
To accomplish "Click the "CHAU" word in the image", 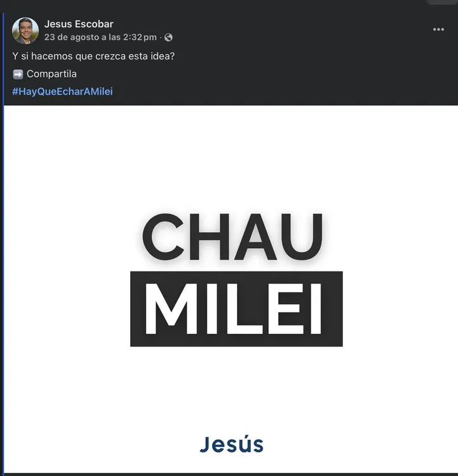I will (x=232, y=237).
